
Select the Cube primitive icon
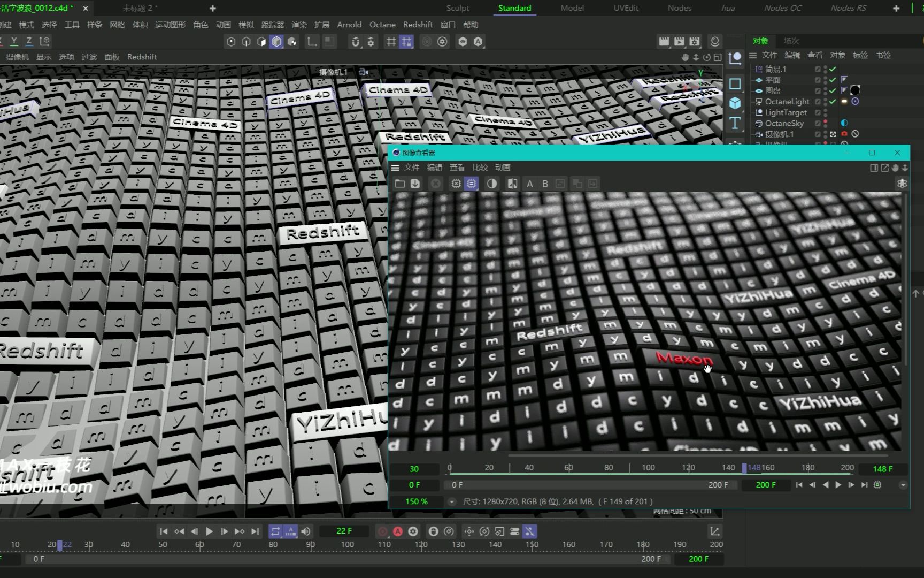point(735,103)
